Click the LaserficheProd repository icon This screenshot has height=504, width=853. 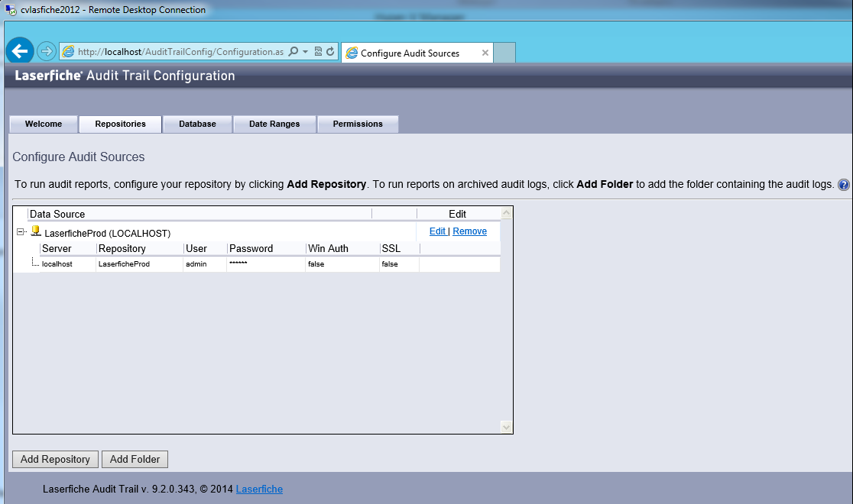coord(35,231)
